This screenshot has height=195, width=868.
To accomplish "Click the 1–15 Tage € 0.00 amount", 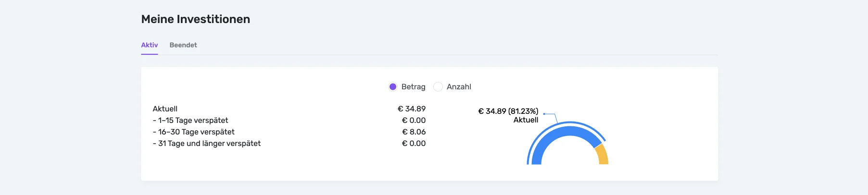I will pos(414,121).
